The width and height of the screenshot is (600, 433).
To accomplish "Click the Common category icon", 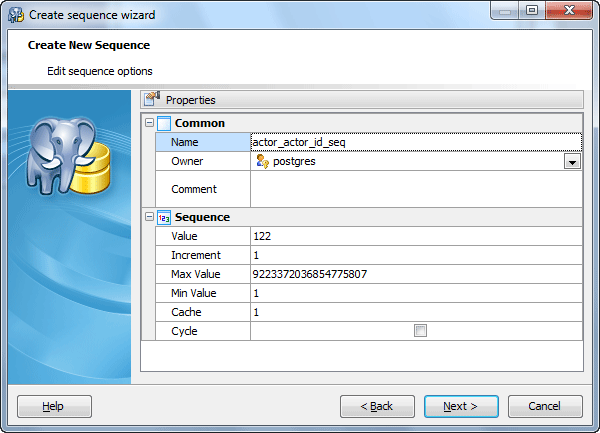I will 165,123.
